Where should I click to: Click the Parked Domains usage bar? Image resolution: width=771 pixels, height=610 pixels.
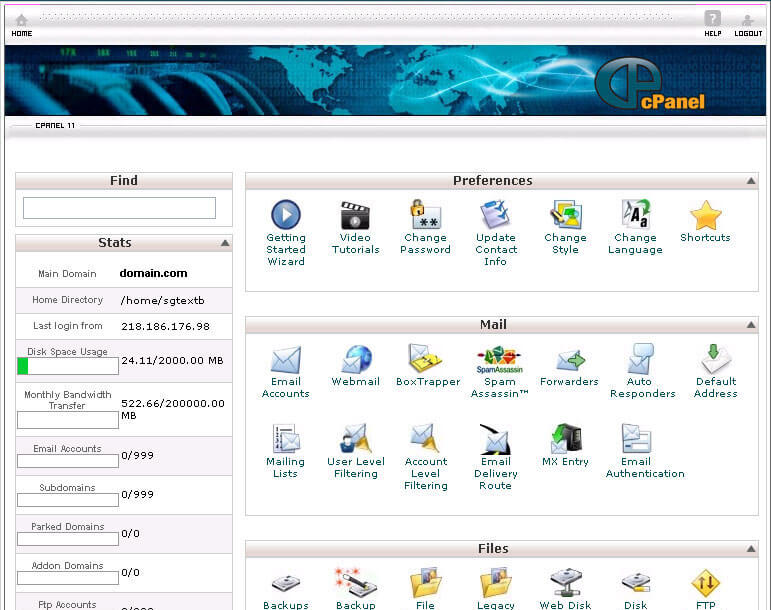[68, 539]
